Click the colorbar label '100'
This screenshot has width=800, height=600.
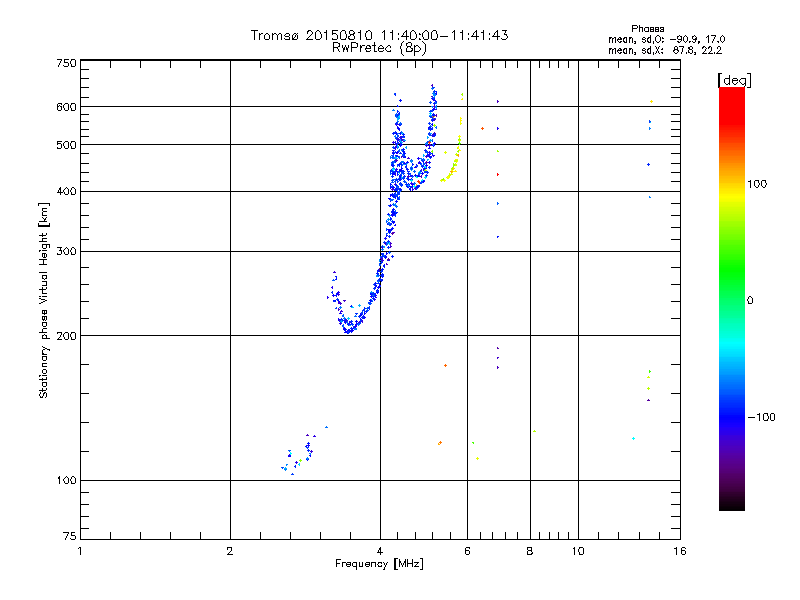pyautogui.click(x=757, y=184)
